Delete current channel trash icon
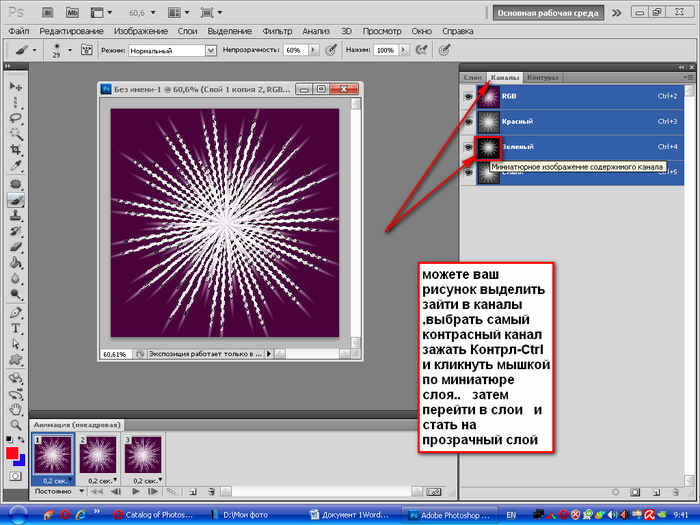The image size is (700, 525). coord(676,492)
